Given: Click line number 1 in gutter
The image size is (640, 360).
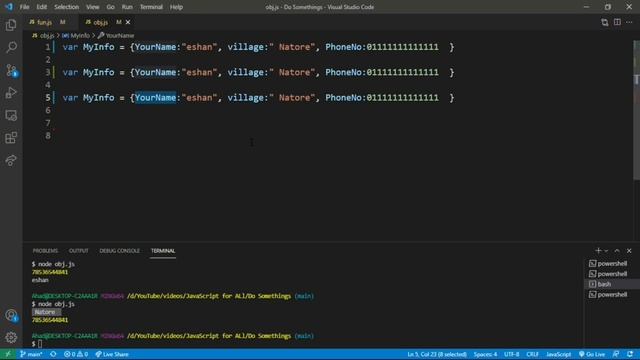Looking at the screenshot, I should click(x=48, y=47).
